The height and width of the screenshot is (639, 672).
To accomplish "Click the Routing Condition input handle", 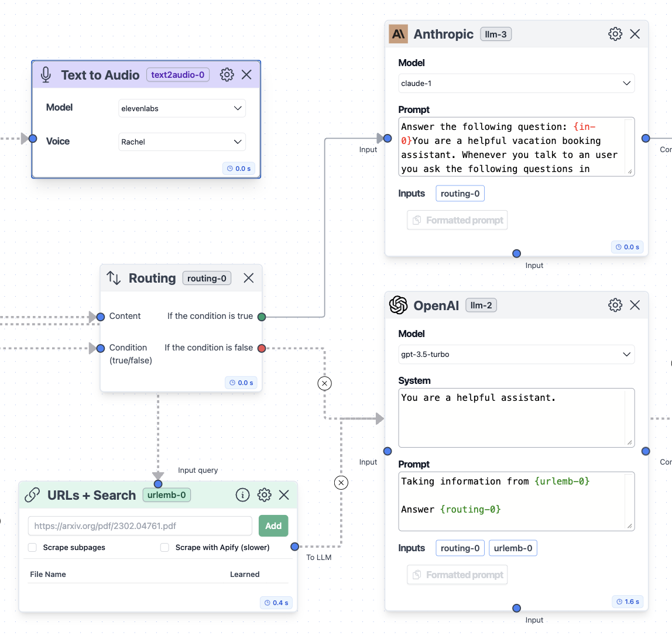I will [x=101, y=349].
